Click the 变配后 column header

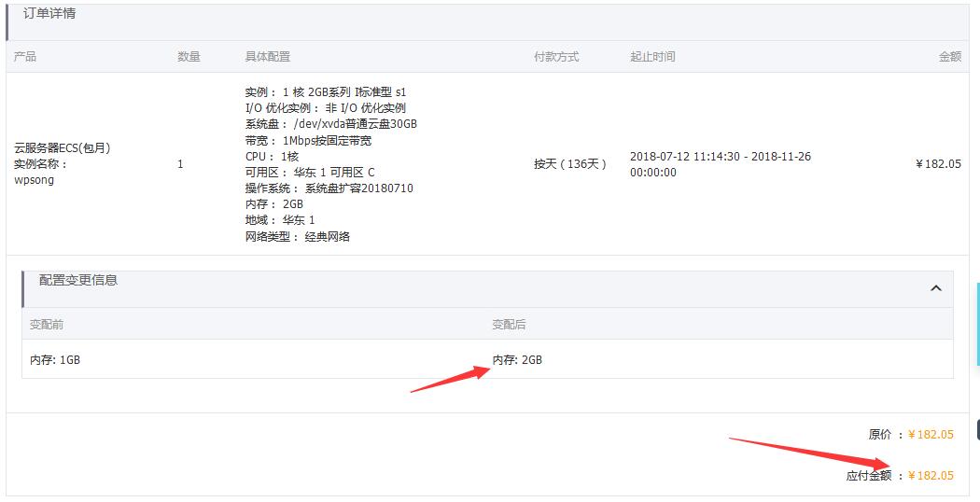point(509,325)
